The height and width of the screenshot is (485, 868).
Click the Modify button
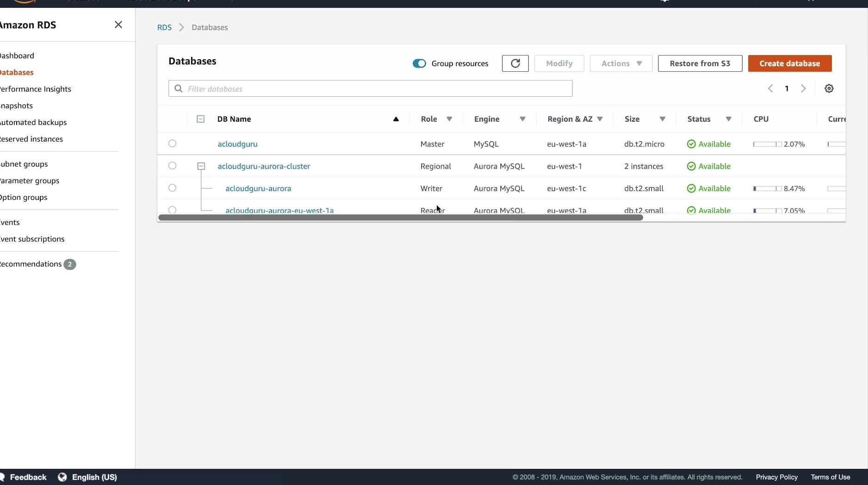click(x=559, y=63)
